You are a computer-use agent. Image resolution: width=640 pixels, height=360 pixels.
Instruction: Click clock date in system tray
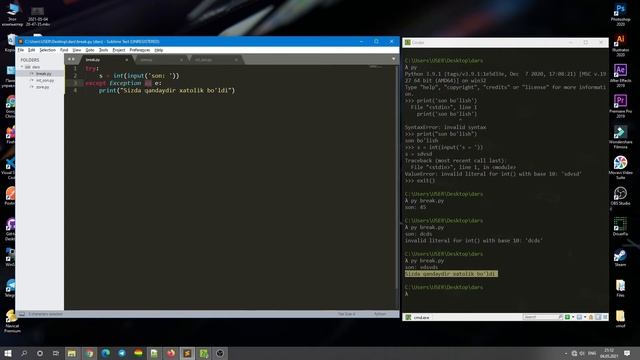pos(609,353)
